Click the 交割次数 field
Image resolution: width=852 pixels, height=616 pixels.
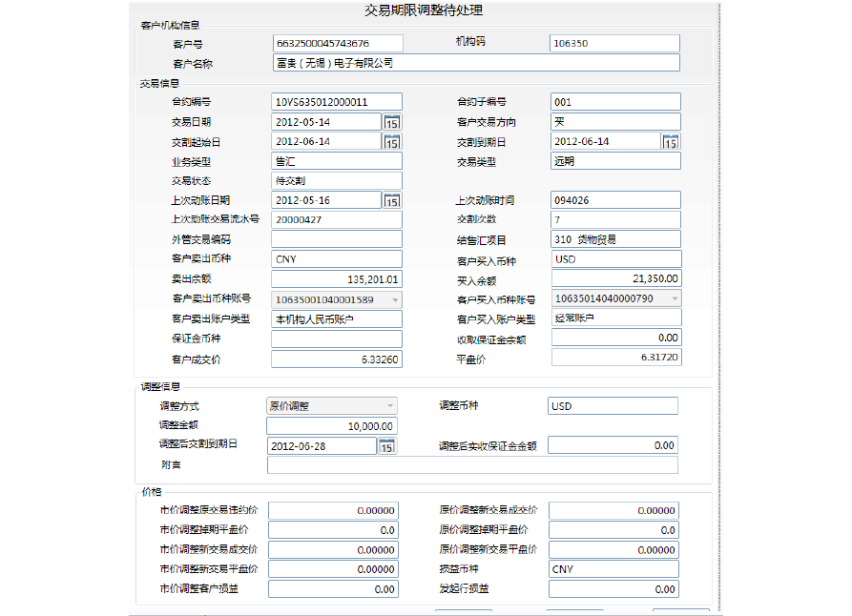point(615,219)
